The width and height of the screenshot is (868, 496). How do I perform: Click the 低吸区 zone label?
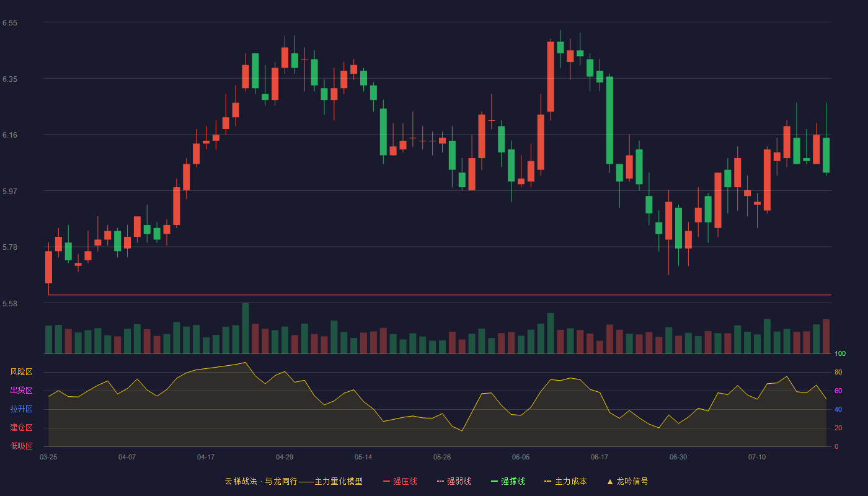coord(21,446)
